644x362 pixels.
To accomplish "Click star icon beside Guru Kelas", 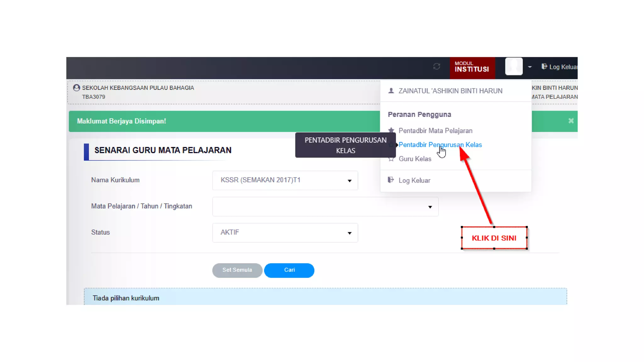I will point(391,159).
